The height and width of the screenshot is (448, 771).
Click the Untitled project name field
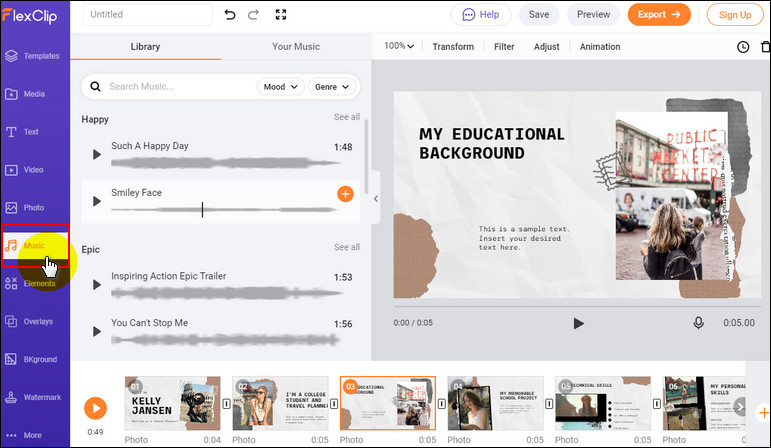pyautogui.click(x=148, y=15)
